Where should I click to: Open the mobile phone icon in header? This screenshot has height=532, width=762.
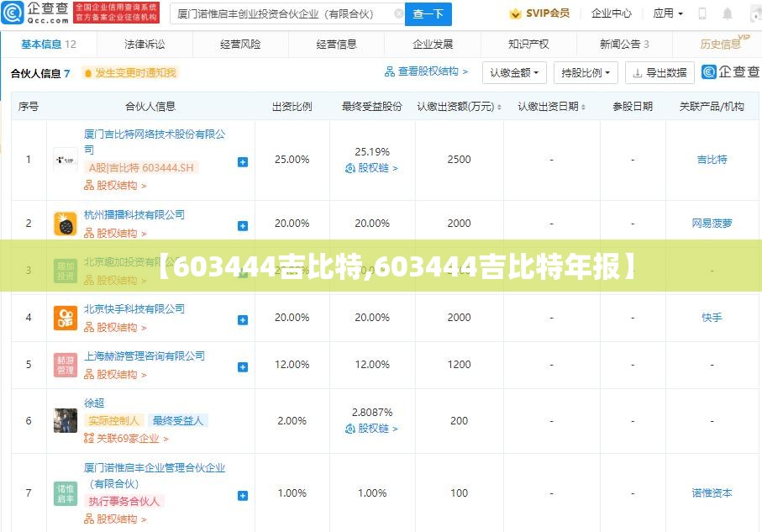point(702,13)
